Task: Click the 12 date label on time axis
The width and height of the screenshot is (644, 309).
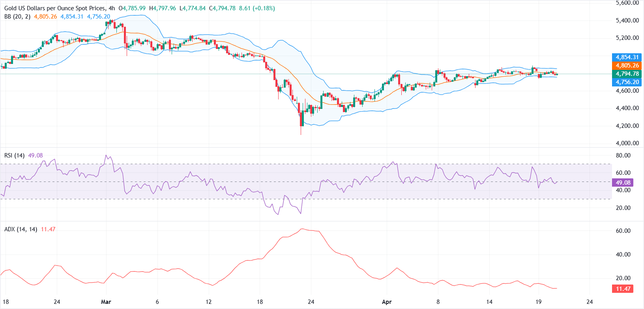Action: tap(208, 302)
